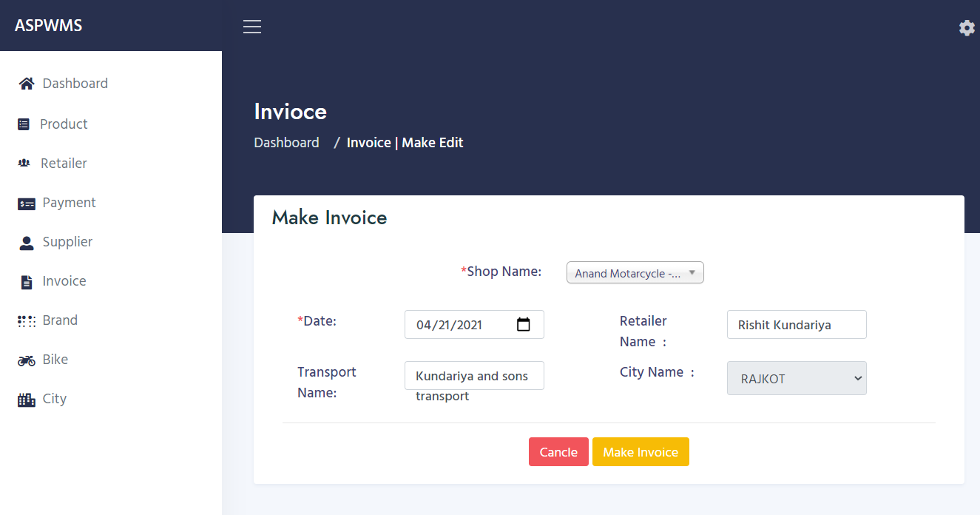Open the settings gear icon
This screenshot has width=980, height=515.
[x=967, y=27]
